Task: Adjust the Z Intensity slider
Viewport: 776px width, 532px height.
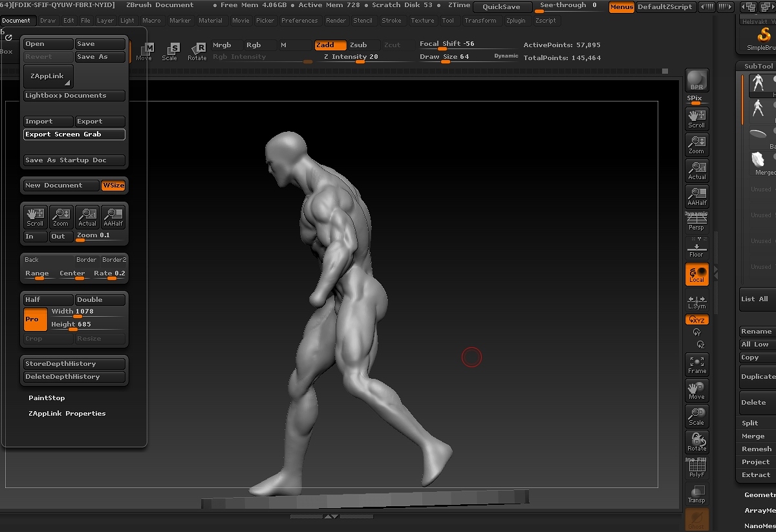Action: pyautogui.click(x=363, y=58)
